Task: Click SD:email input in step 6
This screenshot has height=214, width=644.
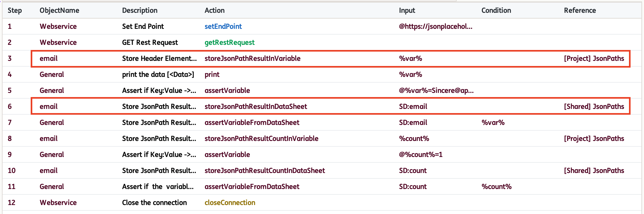Action: 413,106
